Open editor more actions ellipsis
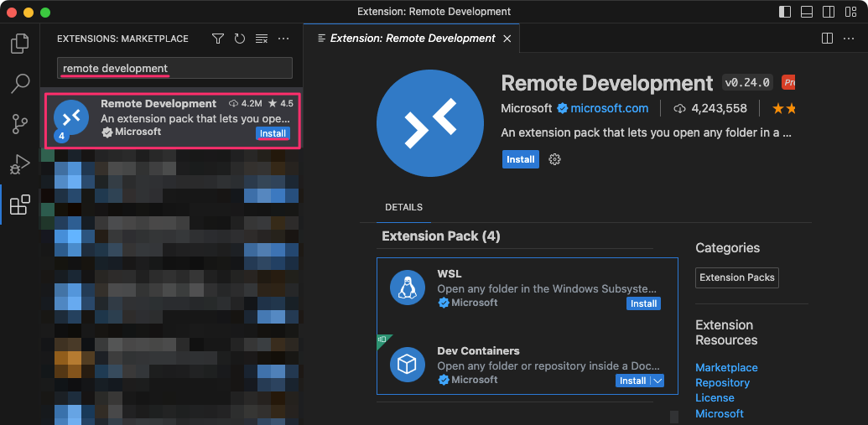This screenshot has width=868, height=425. (x=849, y=39)
